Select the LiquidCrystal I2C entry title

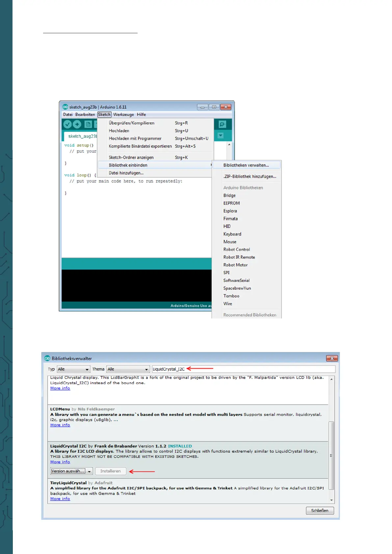[x=68, y=446]
